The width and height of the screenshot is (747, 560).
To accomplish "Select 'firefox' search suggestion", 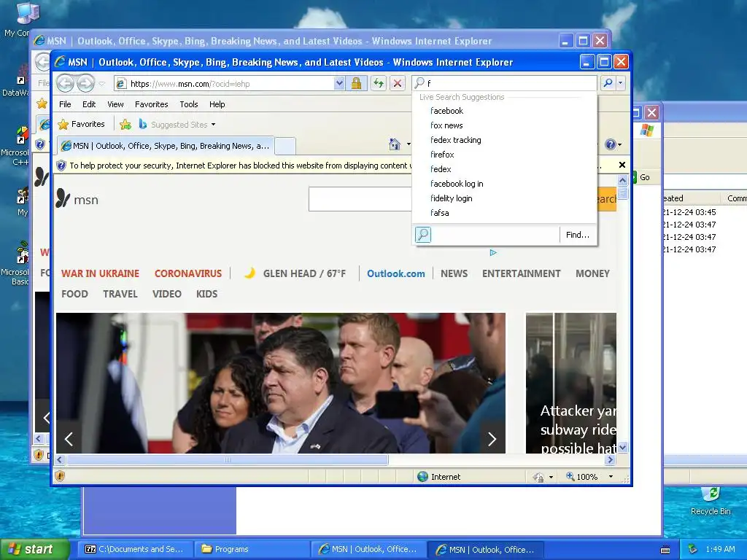I will (442, 155).
